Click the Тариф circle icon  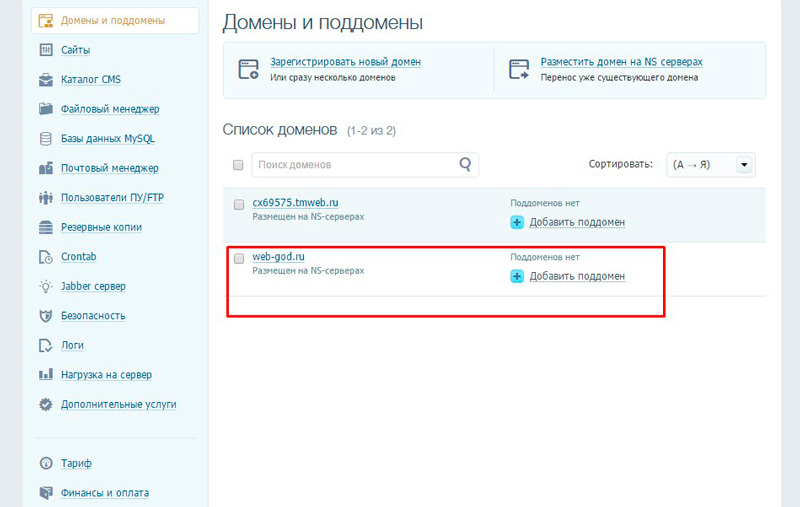tap(46, 463)
